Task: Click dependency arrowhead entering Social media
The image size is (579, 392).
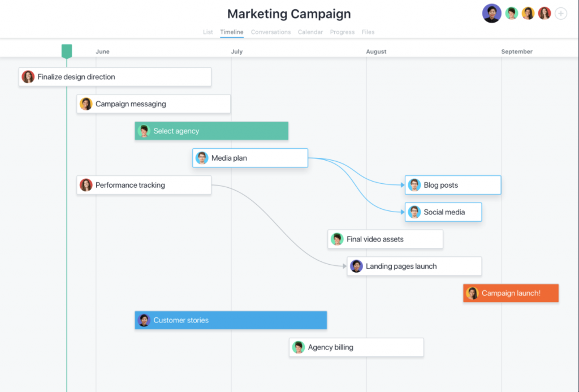Action: coord(403,212)
